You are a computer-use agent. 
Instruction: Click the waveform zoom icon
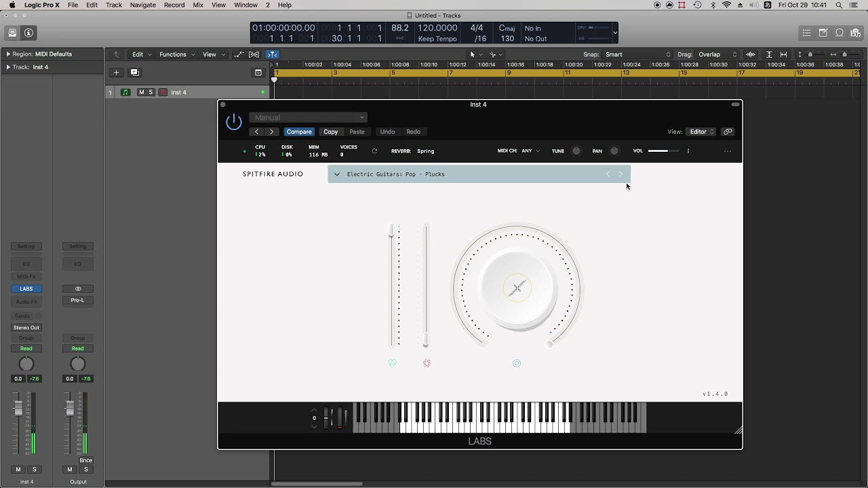pos(751,54)
